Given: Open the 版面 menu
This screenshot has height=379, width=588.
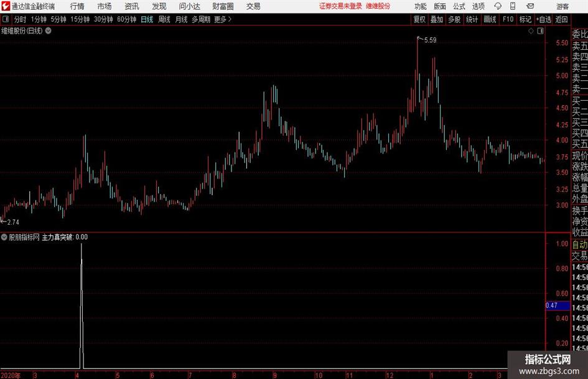Looking at the screenshot, I should click(439, 6).
